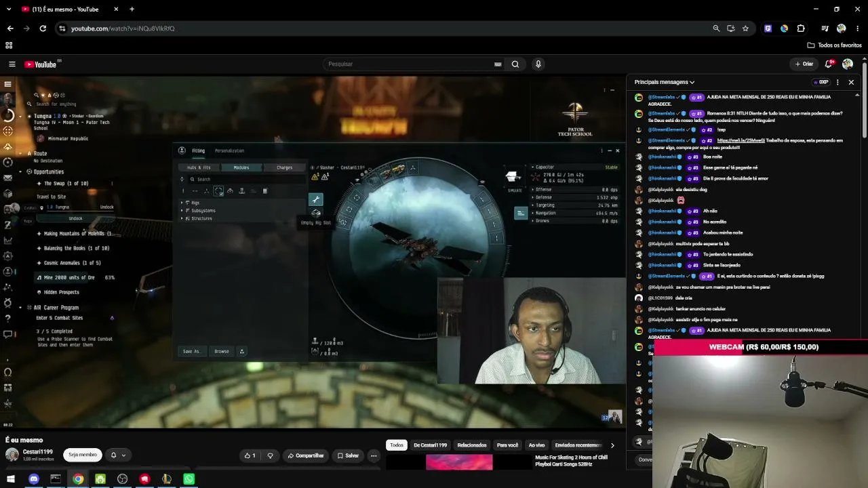Open the notification bell preference dropdown

118,455
